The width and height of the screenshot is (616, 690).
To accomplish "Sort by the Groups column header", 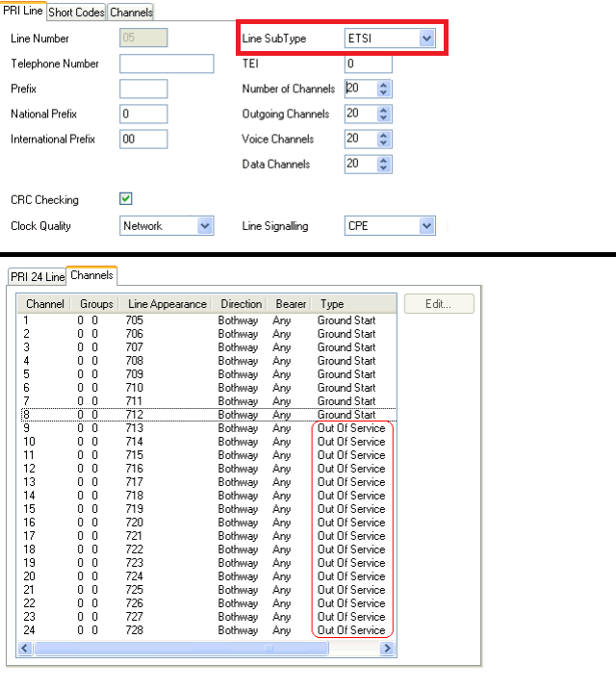I will (x=95, y=304).
